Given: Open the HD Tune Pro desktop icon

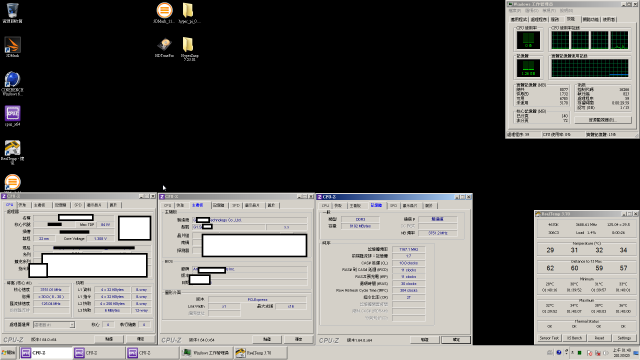Looking at the screenshot, I should point(164,47).
